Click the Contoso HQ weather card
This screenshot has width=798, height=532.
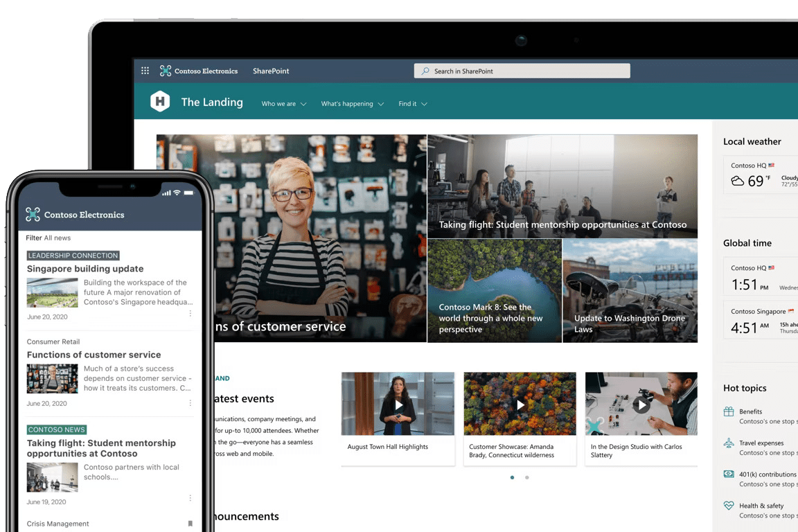tap(761, 175)
